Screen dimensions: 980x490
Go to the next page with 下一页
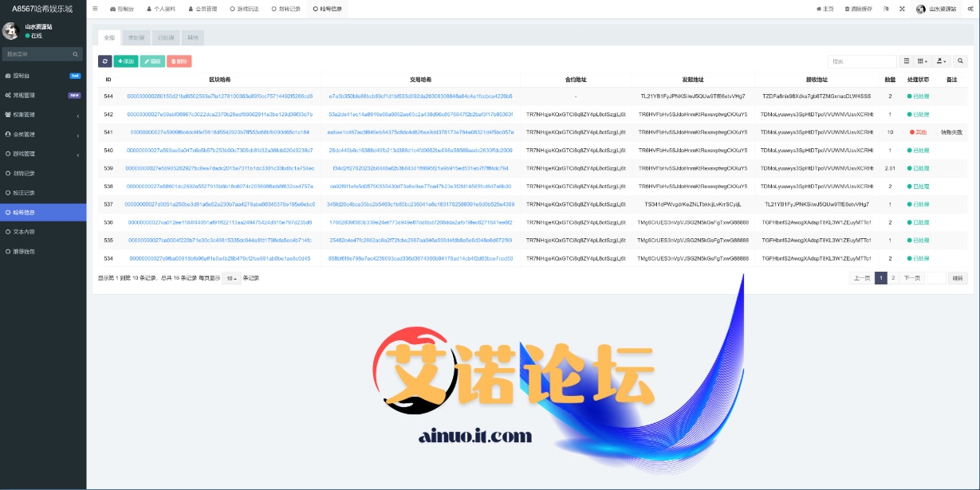click(912, 278)
